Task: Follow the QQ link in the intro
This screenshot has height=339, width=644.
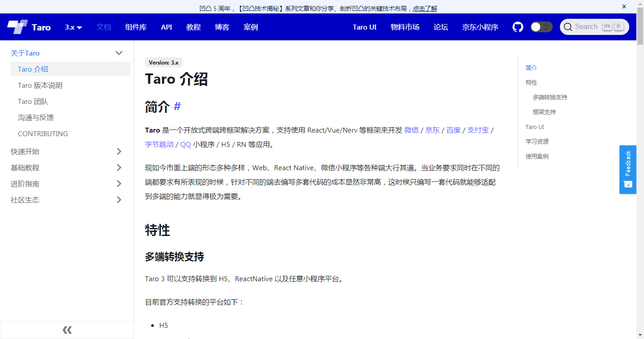Action: (x=186, y=144)
